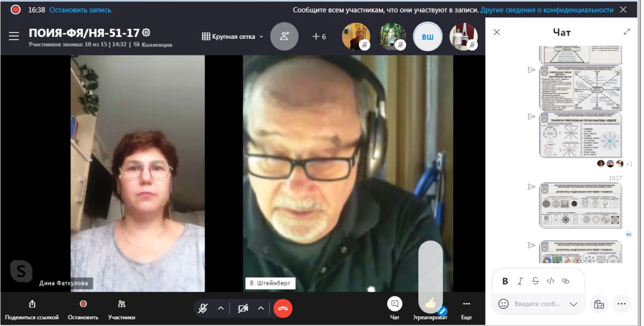Click the emoji smiley picker in chat
This screenshot has height=326, width=644.
(503, 304)
